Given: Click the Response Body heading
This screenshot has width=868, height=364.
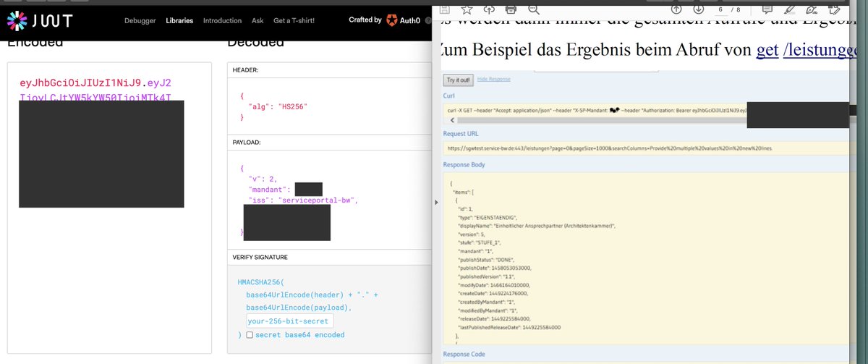Looking at the screenshot, I should [464, 165].
